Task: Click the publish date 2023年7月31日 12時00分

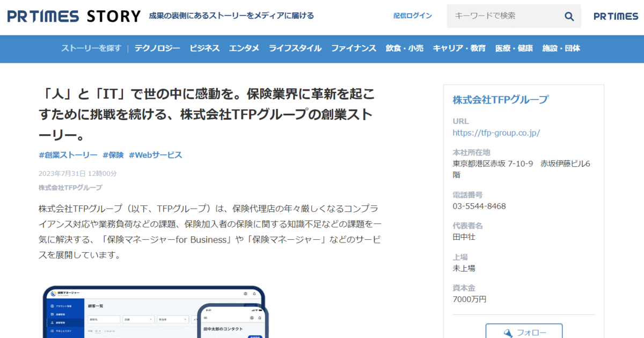Action: pos(78,173)
